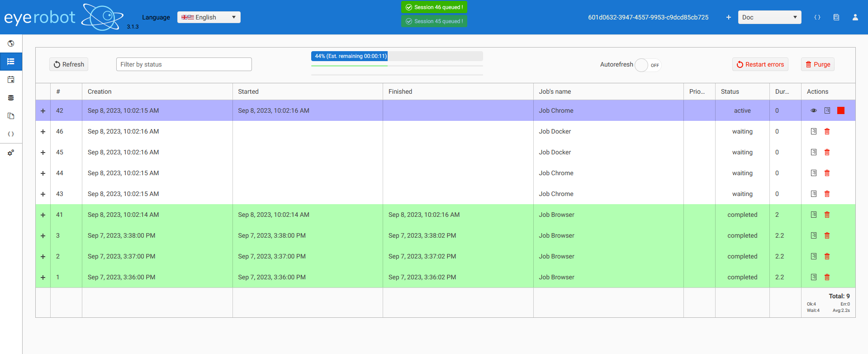Click the eyerobot logo

pos(63,17)
